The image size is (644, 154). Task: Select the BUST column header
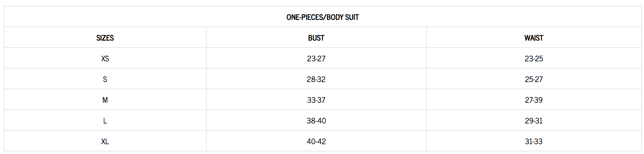(x=316, y=38)
